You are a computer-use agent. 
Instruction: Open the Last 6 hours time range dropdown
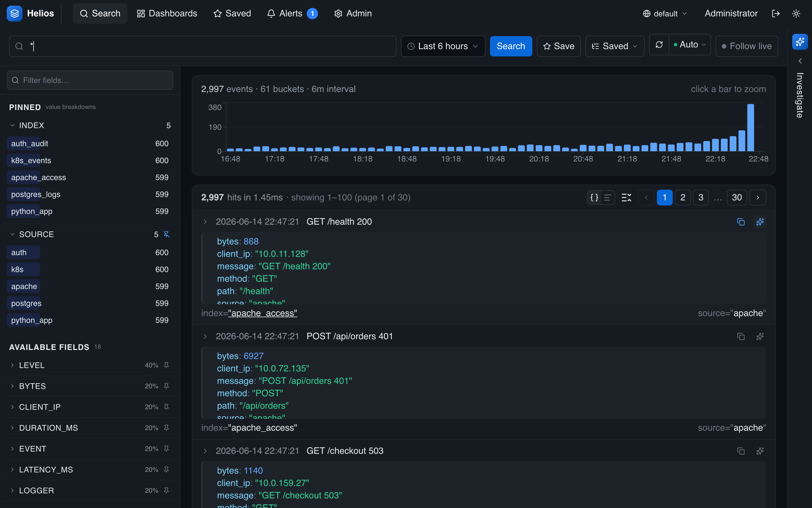[x=443, y=46]
